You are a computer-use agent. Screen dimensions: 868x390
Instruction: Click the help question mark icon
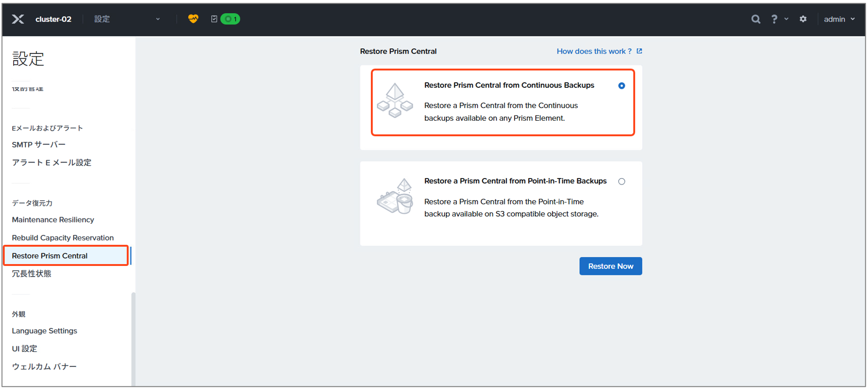tap(774, 19)
